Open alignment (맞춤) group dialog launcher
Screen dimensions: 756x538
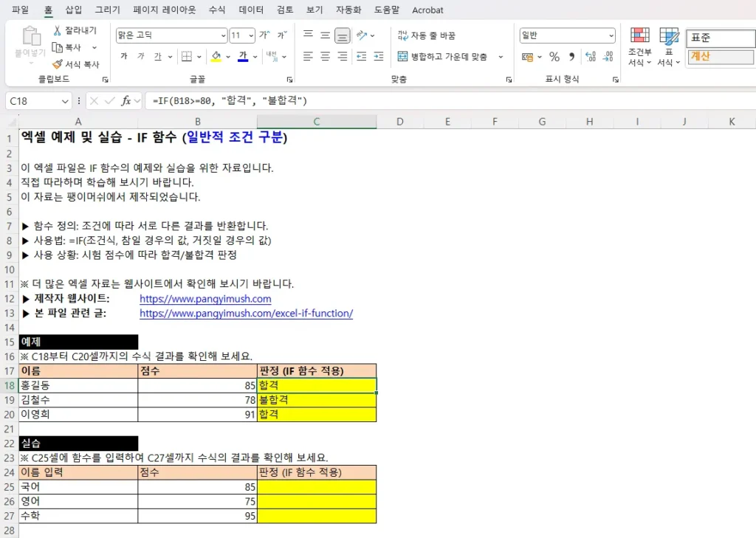tap(509, 80)
